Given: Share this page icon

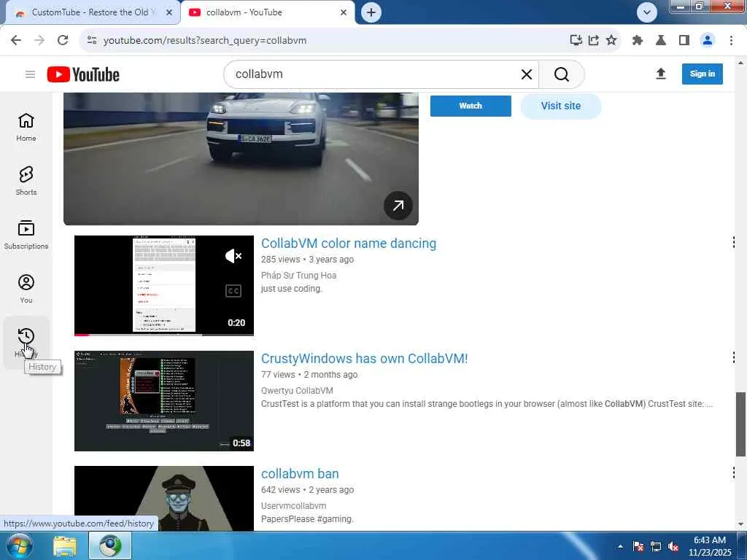Looking at the screenshot, I should 594,40.
